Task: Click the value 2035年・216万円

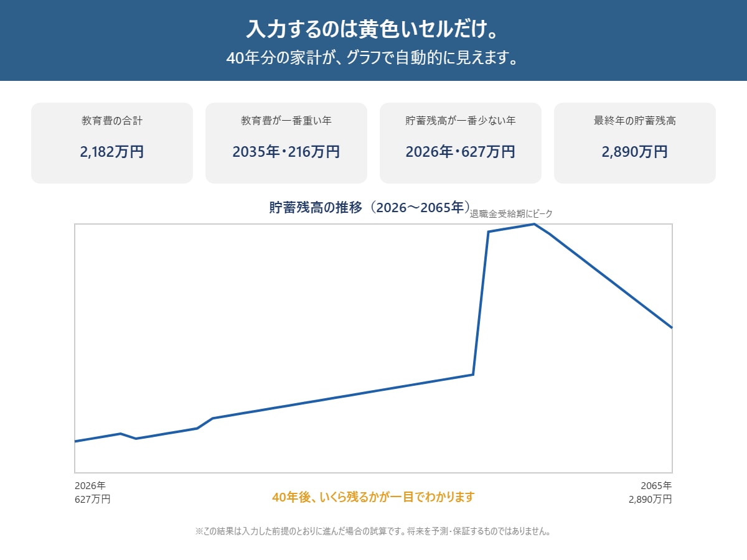Action: (286, 152)
